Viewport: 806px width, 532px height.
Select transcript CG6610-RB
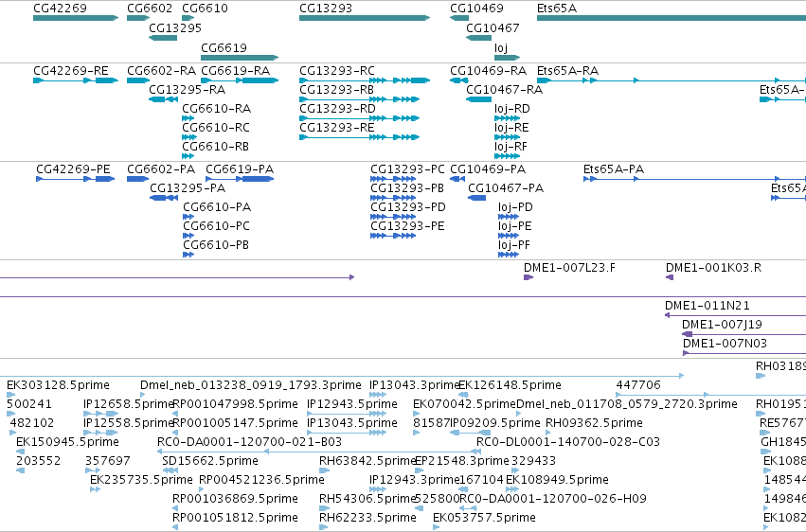(x=188, y=156)
